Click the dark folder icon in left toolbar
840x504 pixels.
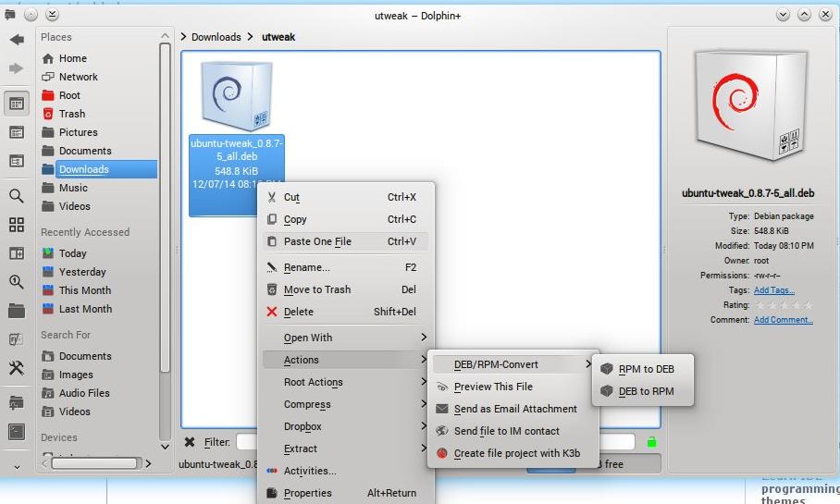point(17,311)
